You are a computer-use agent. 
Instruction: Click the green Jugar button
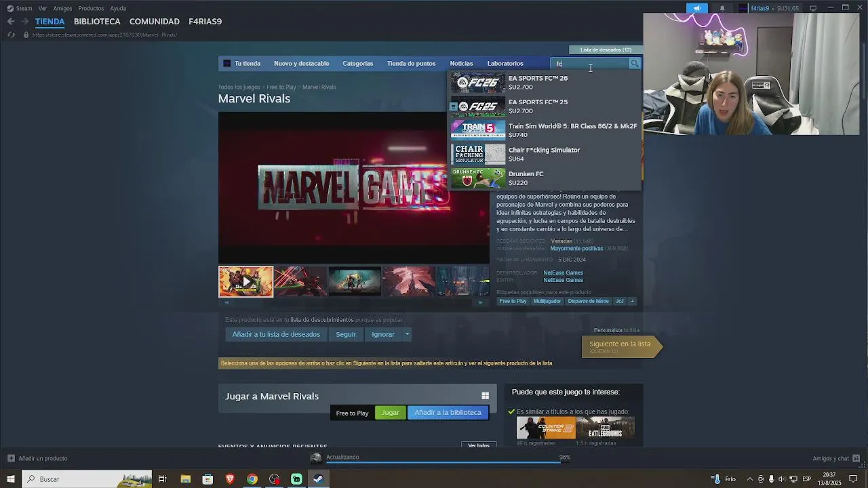coord(390,413)
